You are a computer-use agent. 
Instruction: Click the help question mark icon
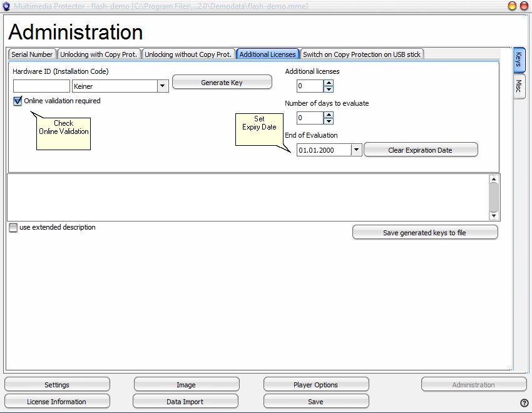[x=524, y=402]
